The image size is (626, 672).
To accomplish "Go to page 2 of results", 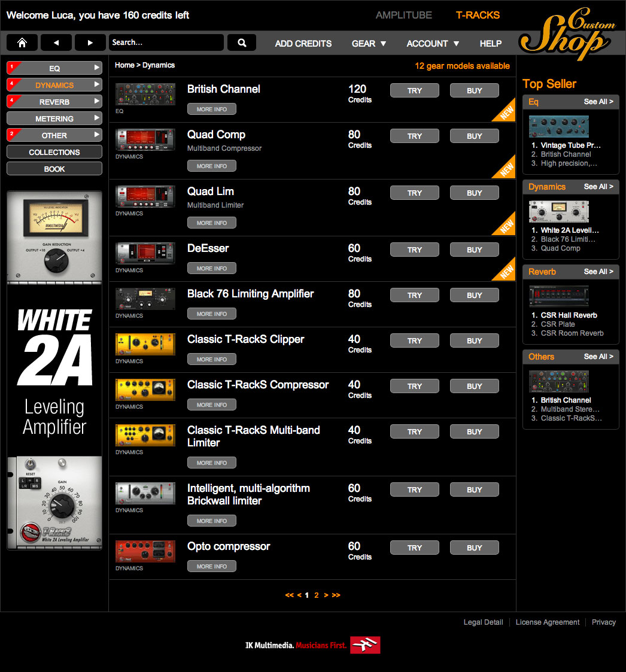I will [x=317, y=595].
